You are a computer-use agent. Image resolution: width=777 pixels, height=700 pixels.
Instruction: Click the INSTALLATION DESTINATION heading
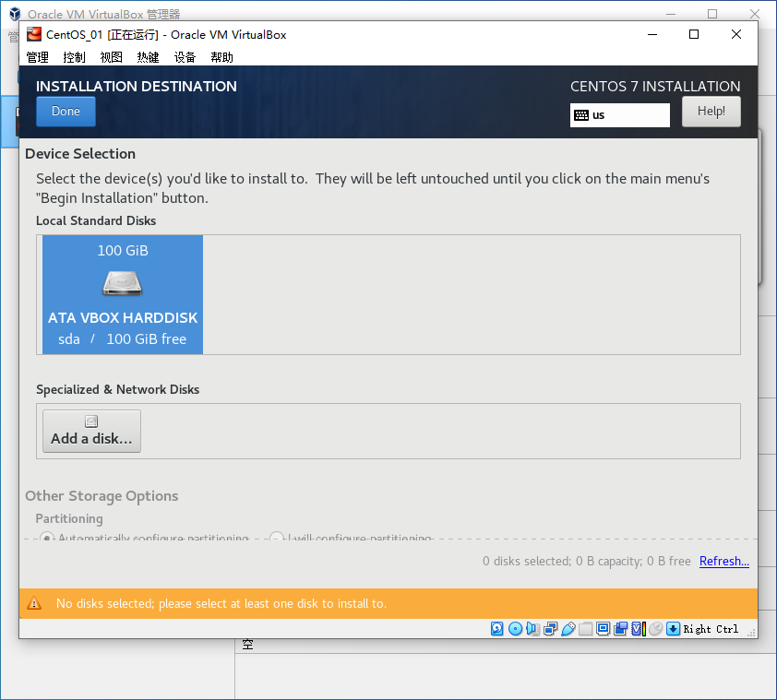[137, 87]
